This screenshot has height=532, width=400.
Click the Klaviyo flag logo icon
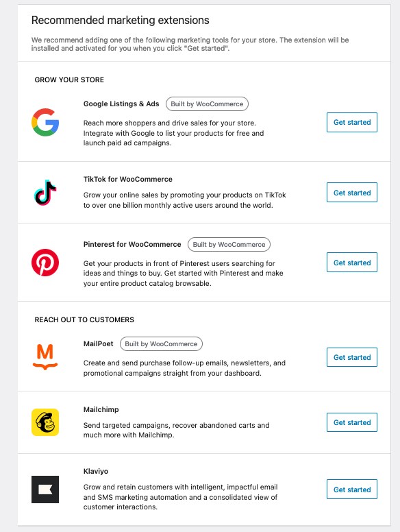(45, 489)
